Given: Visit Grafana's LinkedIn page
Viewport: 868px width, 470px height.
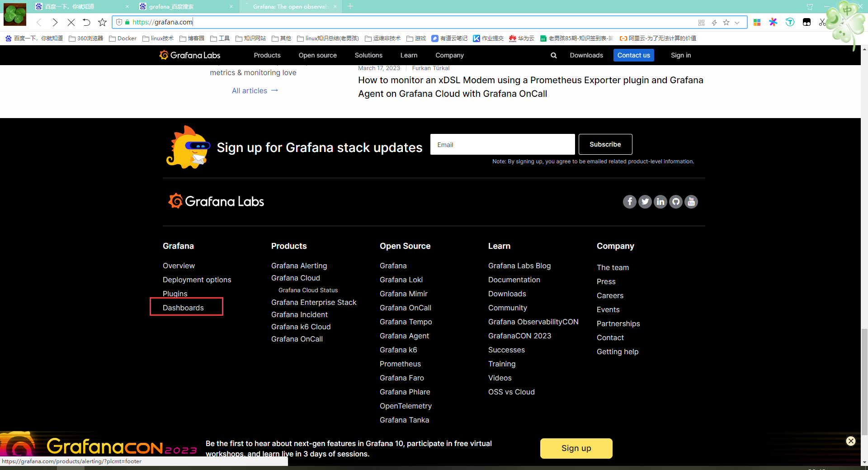Looking at the screenshot, I should tap(660, 202).
